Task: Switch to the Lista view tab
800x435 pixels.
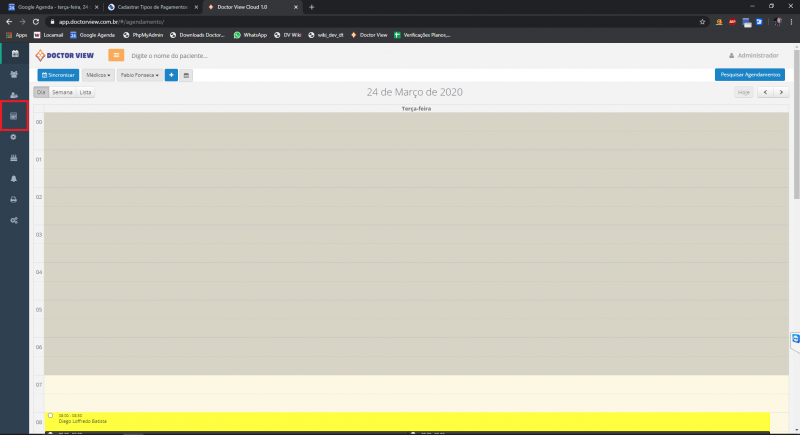Action: point(86,92)
